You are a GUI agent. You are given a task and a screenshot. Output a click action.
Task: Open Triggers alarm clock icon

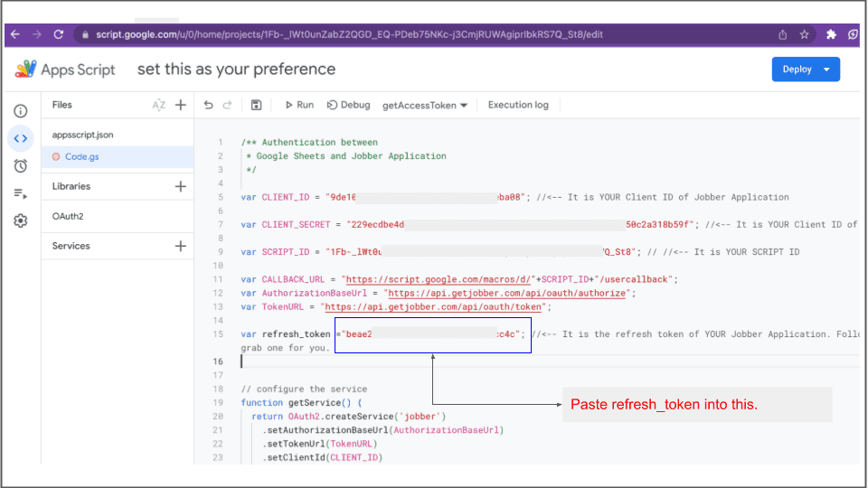[x=20, y=165]
